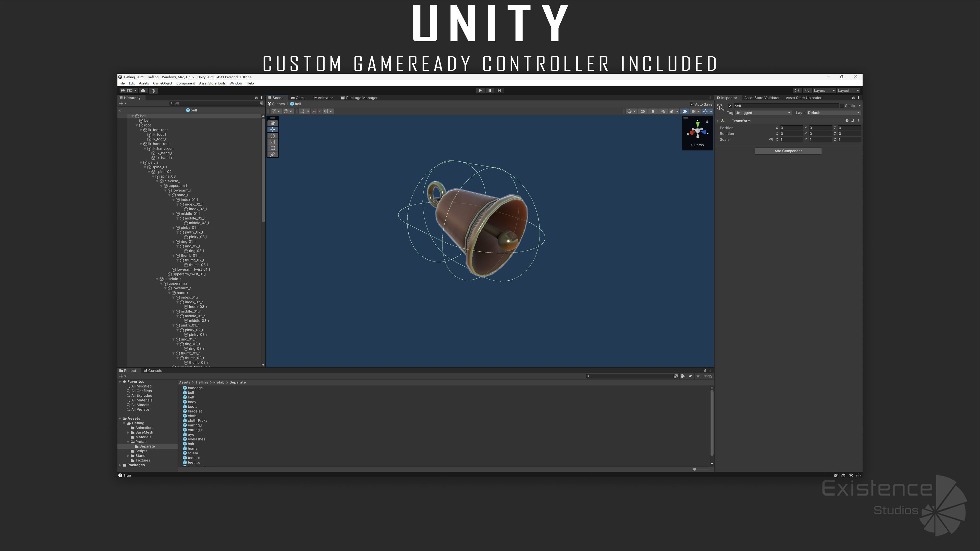The width and height of the screenshot is (980, 551).
Task: Collapse the pelvis tree node
Action: 141,163
